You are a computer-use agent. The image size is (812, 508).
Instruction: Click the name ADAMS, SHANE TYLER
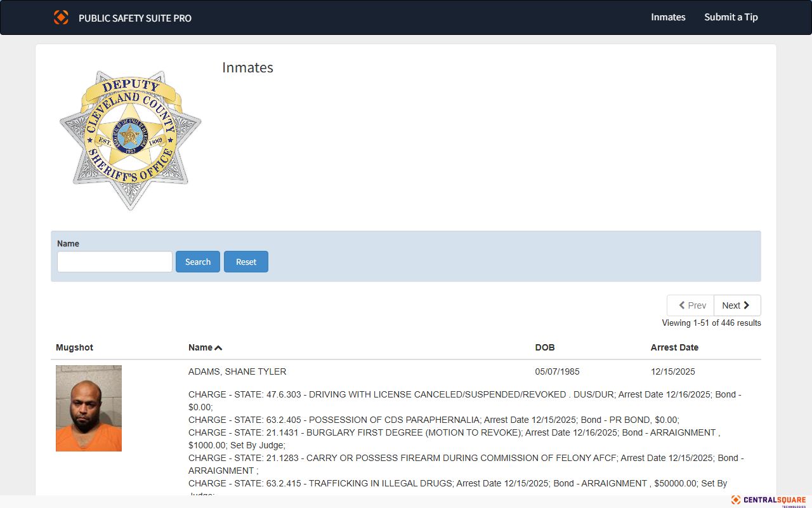click(x=237, y=371)
